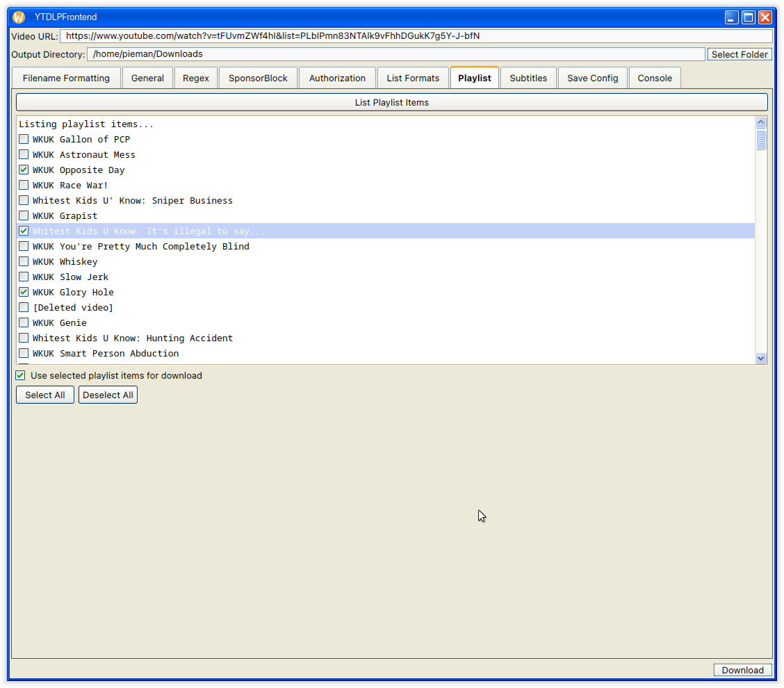This screenshot has height=688, width=784.
Task: Click the YTDLPFrontend app icon in title bar
Action: 19,17
